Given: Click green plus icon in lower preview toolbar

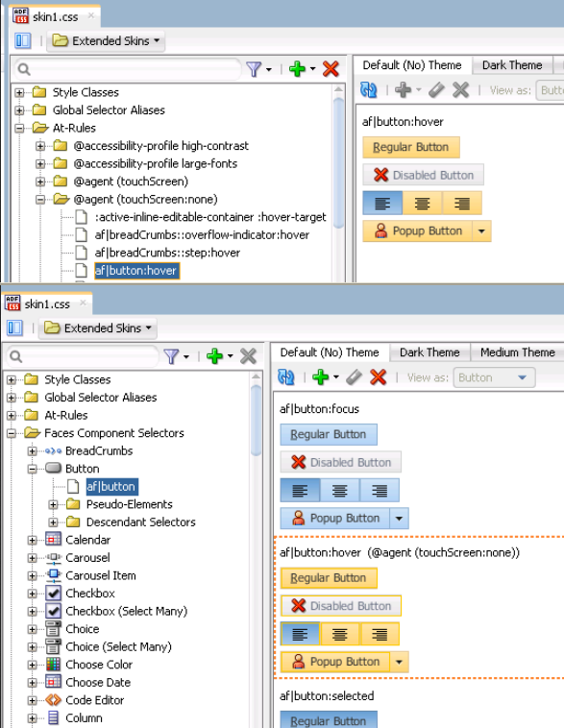Looking at the screenshot, I should 321,377.
